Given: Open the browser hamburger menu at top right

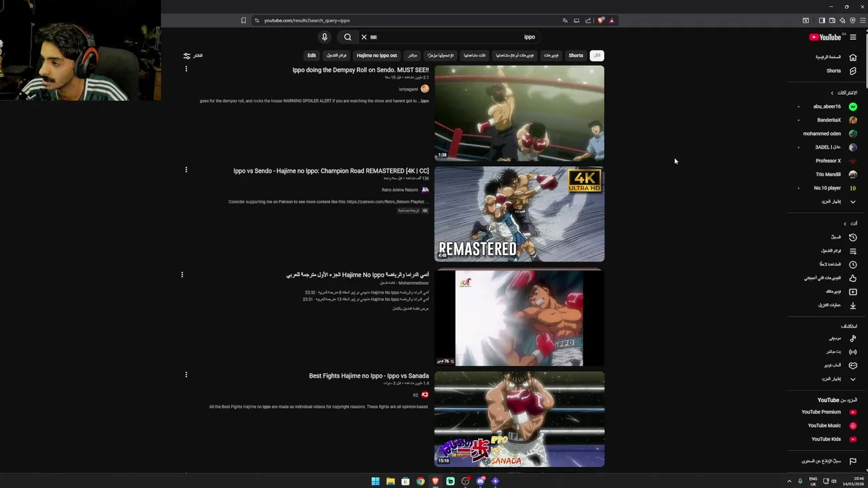Looking at the screenshot, I should 863,20.
